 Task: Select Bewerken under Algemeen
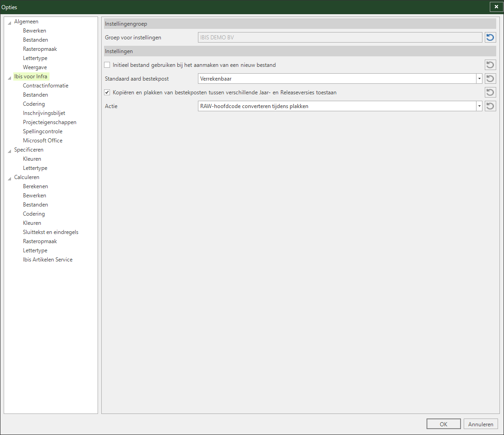pos(34,31)
